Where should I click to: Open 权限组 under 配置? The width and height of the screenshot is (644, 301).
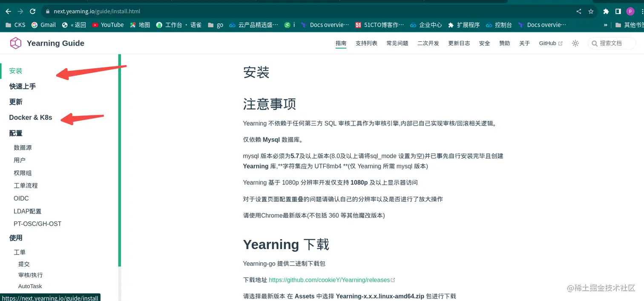coord(23,173)
